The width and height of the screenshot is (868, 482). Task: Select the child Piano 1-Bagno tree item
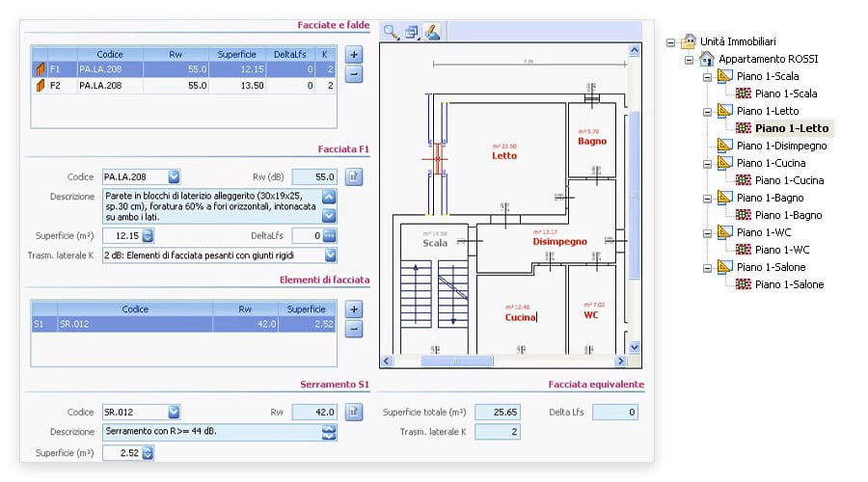coord(788,215)
